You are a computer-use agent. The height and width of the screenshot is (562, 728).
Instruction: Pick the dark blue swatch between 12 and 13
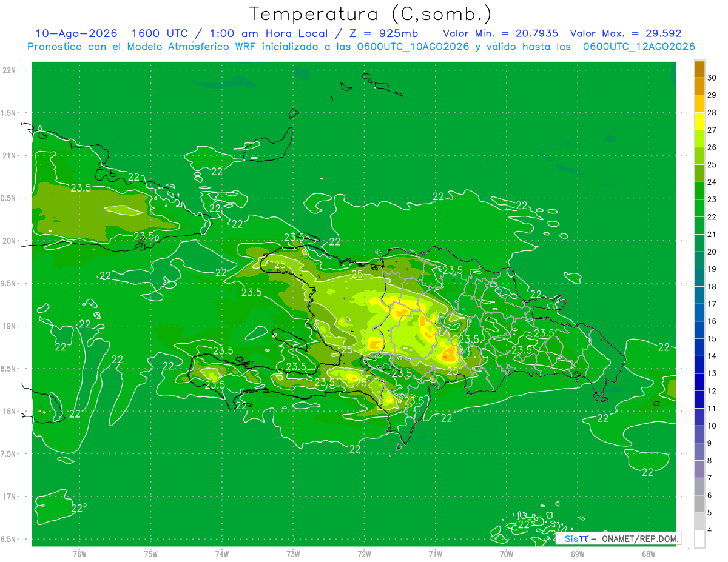pos(699,383)
